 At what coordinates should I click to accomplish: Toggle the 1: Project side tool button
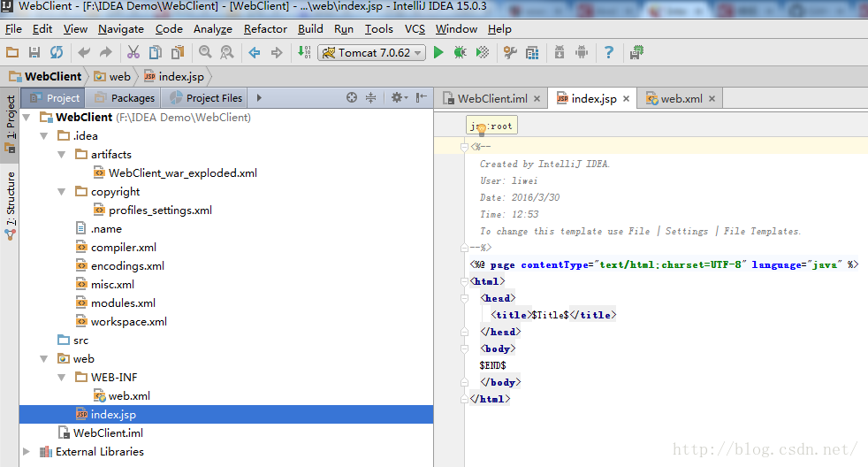coord(10,124)
